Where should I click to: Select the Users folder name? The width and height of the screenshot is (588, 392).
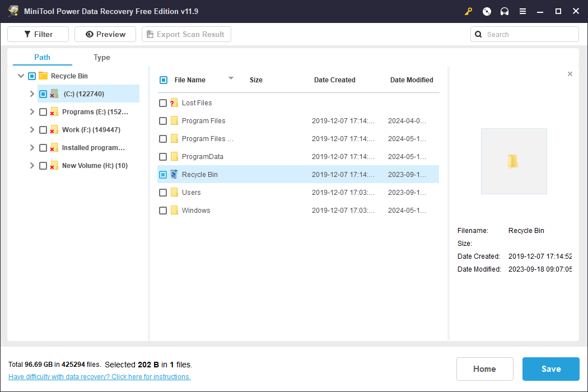(x=192, y=193)
